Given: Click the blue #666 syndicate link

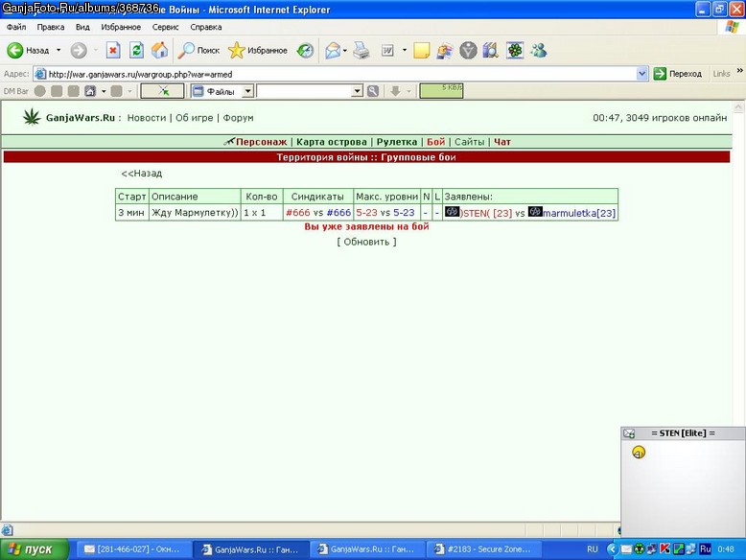Looking at the screenshot, I should pos(338,212).
